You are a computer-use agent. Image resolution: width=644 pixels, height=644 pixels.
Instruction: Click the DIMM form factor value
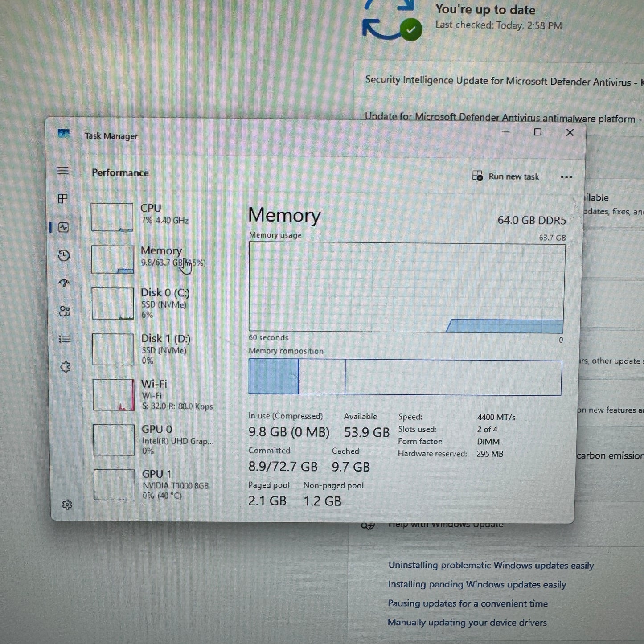[488, 442]
